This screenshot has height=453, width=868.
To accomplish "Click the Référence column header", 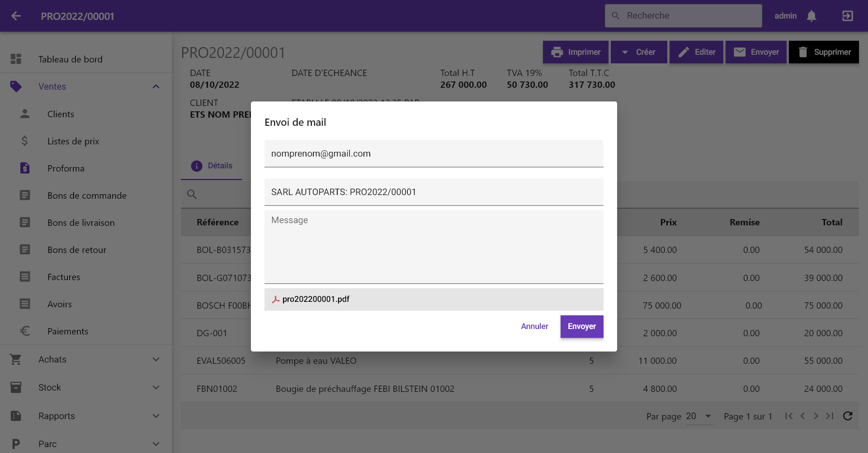I will pos(217,222).
